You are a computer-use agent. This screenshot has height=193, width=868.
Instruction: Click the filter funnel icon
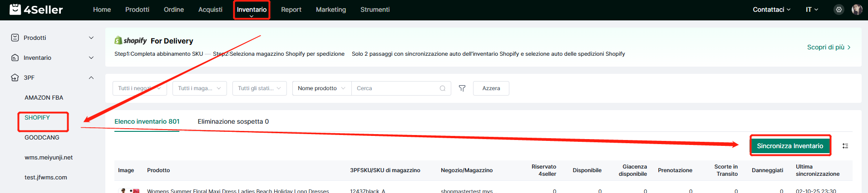tap(462, 88)
